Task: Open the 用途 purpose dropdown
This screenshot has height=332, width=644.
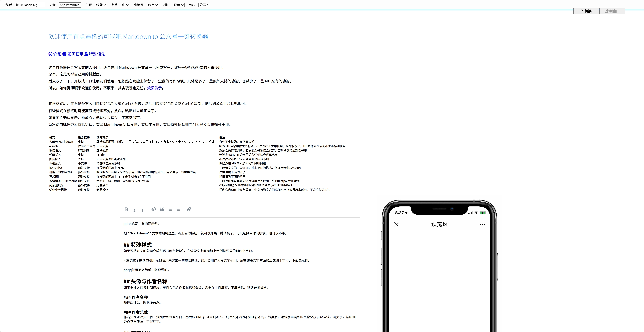Action: [205, 5]
